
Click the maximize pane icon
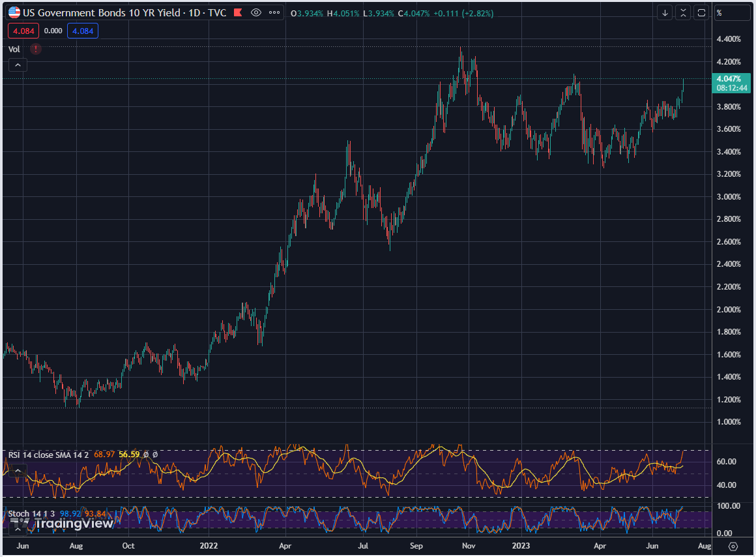coord(701,13)
